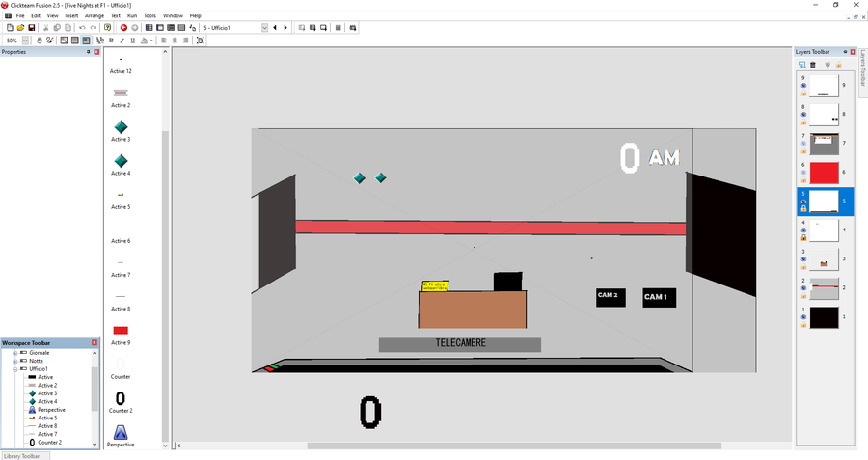This screenshot has height=460, width=868.
Task: Toggle visibility eye of layer 3
Action: coord(803,259)
